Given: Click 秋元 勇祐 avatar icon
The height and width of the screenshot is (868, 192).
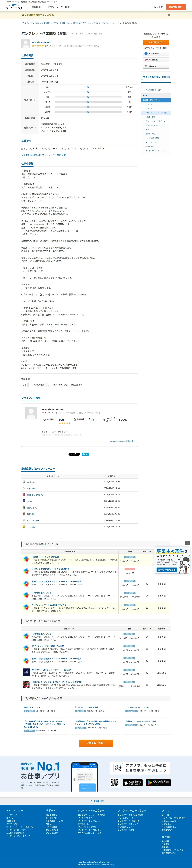Looking at the screenshot, I should tap(24, 513).
